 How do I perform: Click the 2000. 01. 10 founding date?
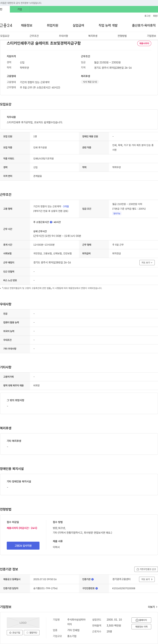(114, 620)
